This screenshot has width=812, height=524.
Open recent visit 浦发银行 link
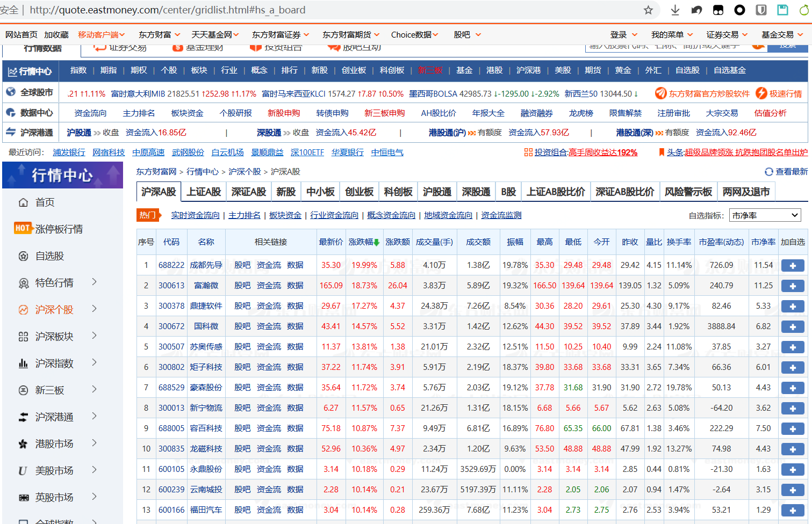click(x=69, y=152)
